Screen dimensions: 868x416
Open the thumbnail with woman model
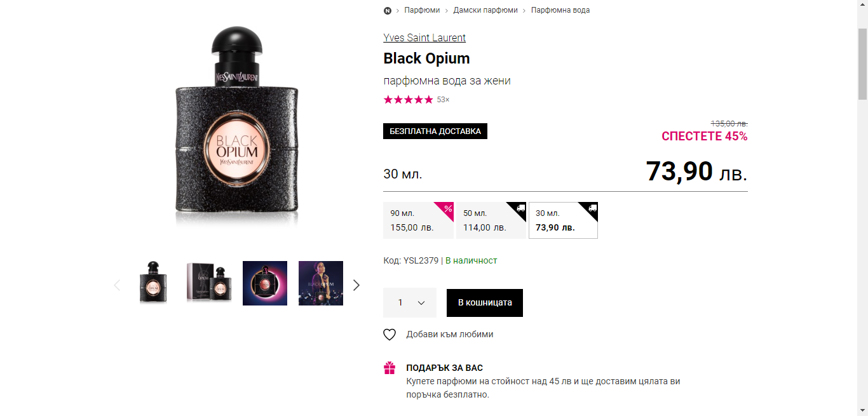[x=321, y=283]
